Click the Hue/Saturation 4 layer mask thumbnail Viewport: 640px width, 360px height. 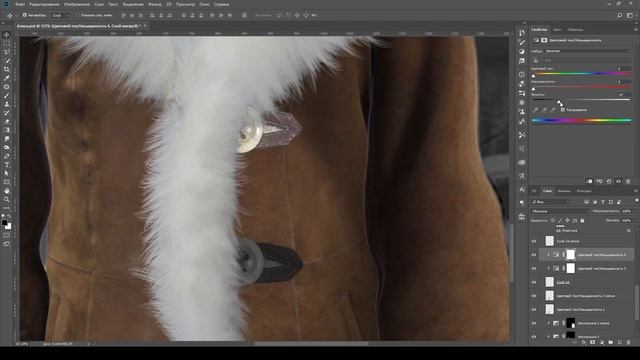point(571,255)
